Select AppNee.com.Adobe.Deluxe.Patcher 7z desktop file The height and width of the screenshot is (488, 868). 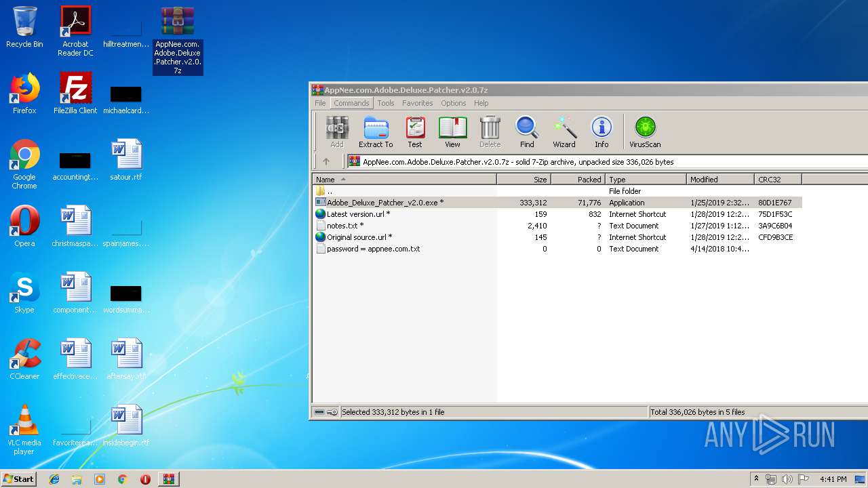[x=178, y=41]
